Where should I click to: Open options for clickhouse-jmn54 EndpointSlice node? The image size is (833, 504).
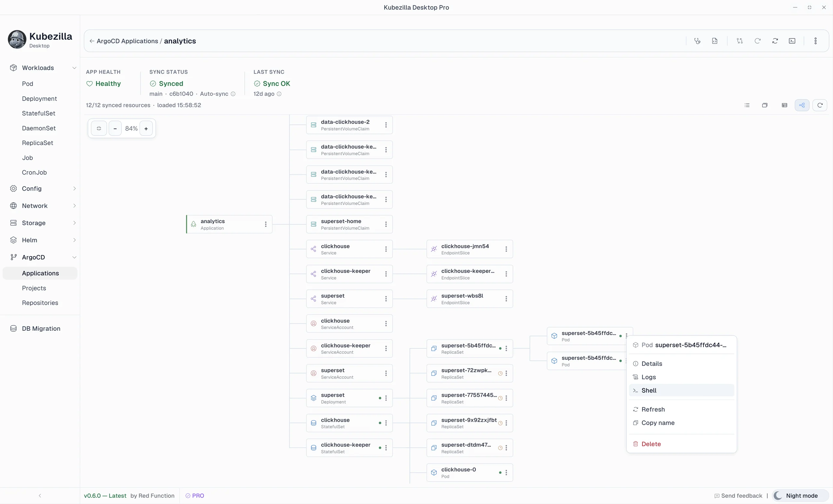coord(506,249)
